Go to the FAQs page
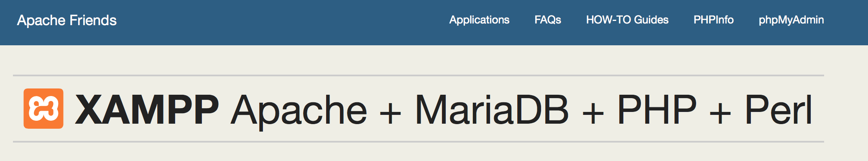The height and width of the screenshot is (161, 868). 548,20
